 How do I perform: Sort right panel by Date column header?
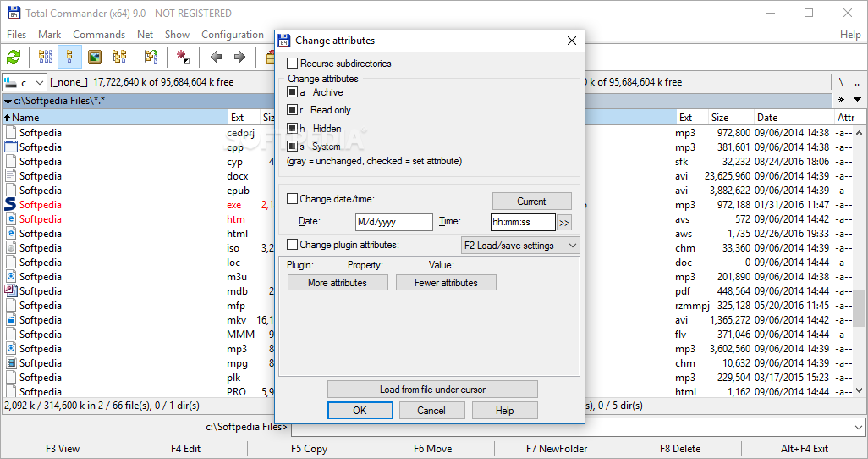(794, 118)
